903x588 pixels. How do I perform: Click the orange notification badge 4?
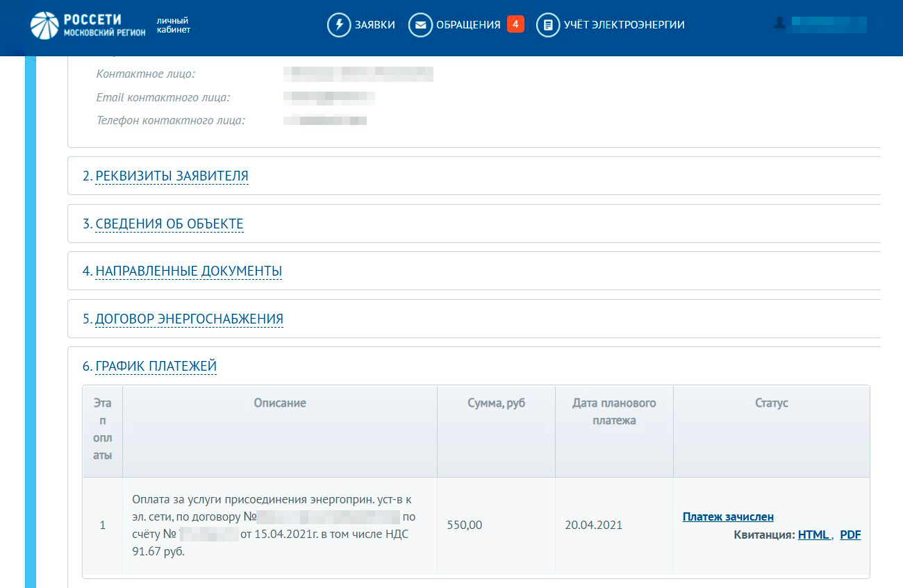tap(515, 24)
